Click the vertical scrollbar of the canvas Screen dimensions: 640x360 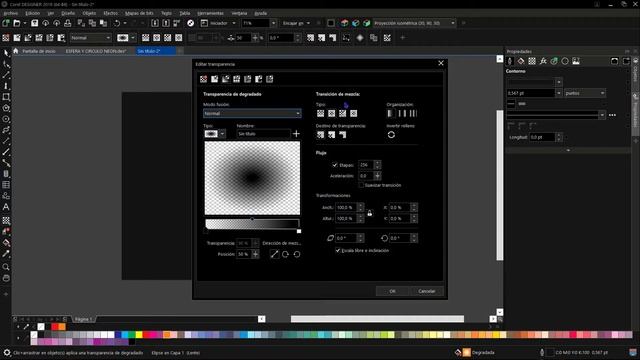pyautogui.click(x=500, y=185)
